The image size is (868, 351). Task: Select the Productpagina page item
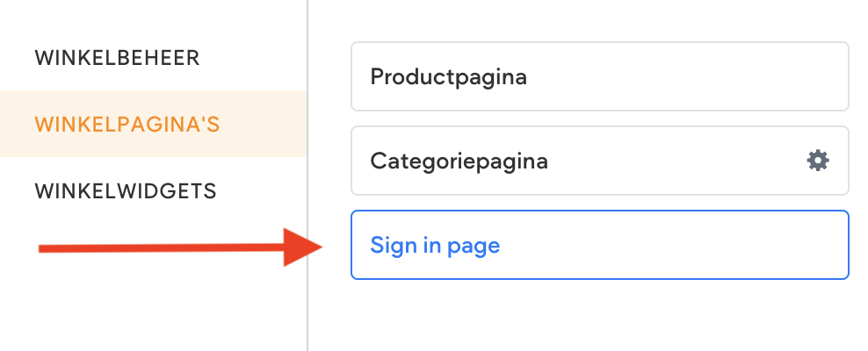599,76
